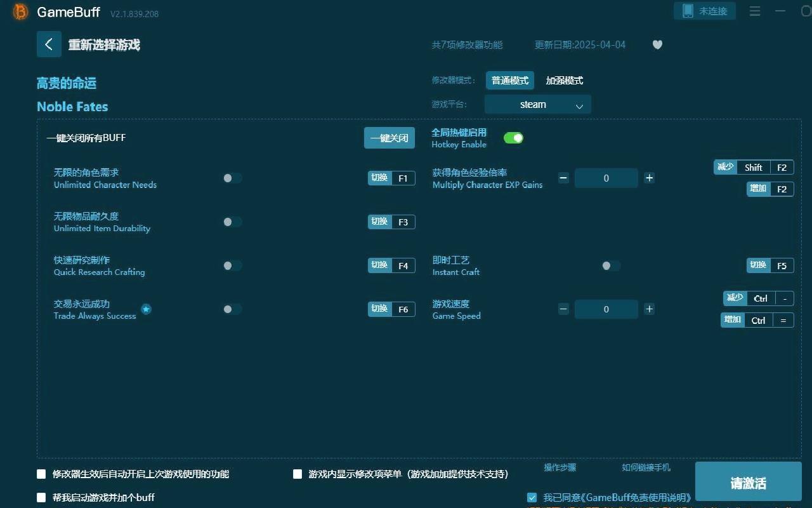Click the Ctrl equals increase speed hotkey
The width and height of the screenshot is (812, 508).
pos(757,321)
